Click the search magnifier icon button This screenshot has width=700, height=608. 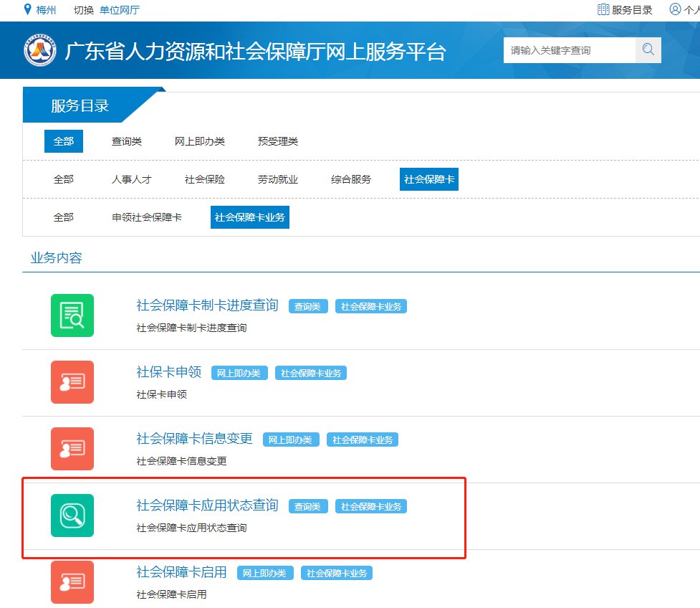[648, 50]
